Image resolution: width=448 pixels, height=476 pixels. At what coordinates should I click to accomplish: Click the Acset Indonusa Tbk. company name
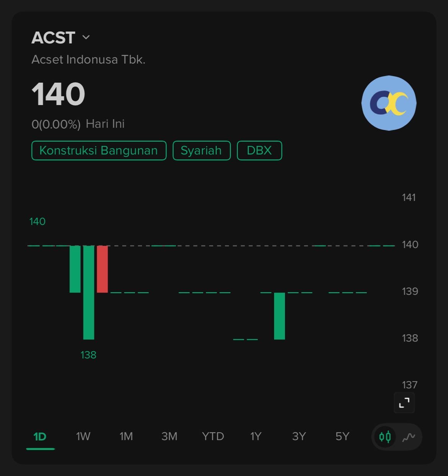88,59
